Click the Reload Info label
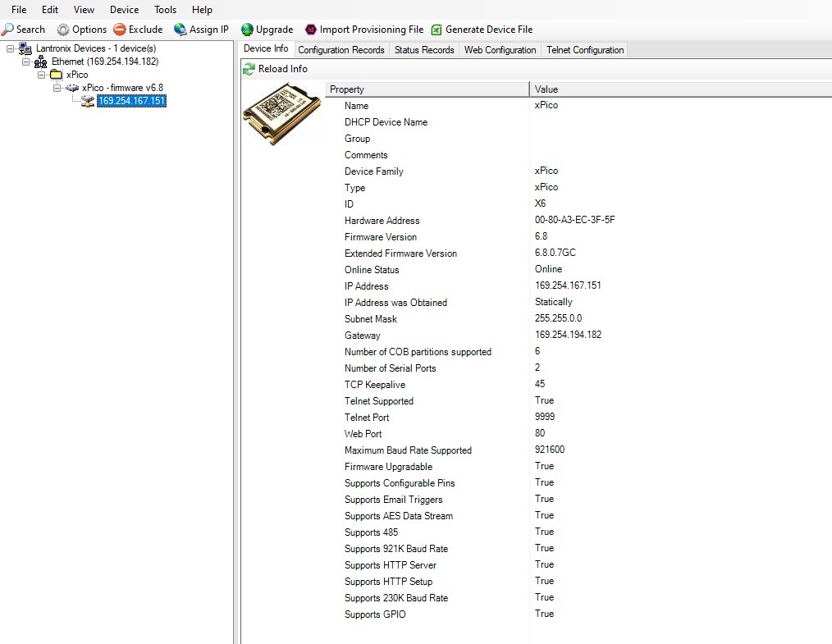 pyautogui.click(x=283, y=68)
